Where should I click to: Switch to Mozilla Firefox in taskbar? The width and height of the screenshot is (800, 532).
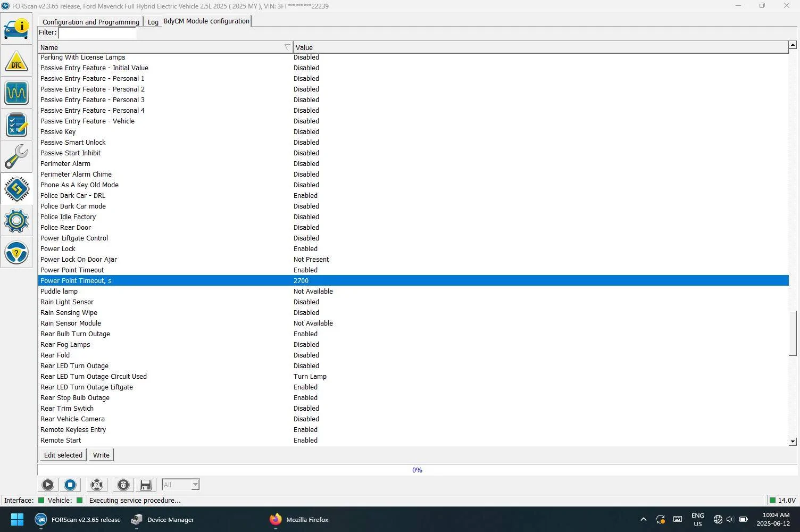(x=299, y=519)
